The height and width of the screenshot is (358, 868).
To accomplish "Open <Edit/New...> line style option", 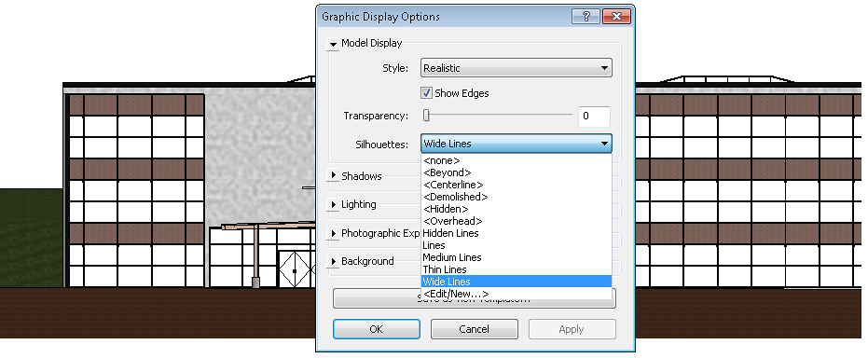I will click(516, 294).
